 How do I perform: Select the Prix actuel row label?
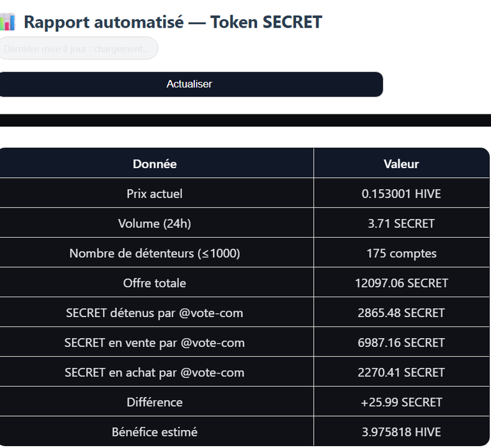(x=155, y=194)
